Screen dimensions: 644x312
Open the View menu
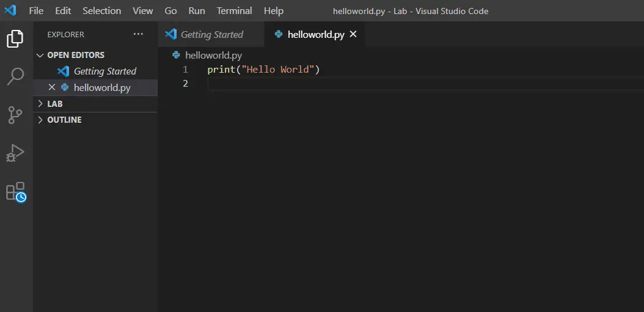click(143, 10)
